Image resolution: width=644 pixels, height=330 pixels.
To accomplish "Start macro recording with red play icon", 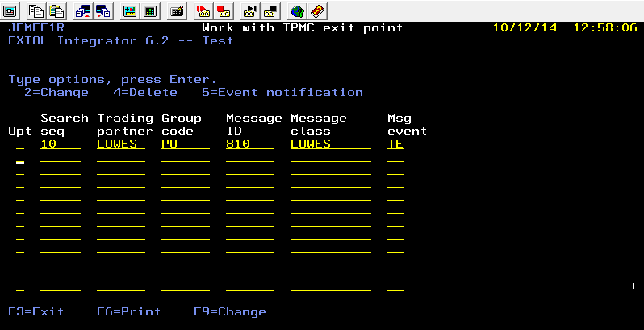I will pyautogui.click(x=203, y=11).
